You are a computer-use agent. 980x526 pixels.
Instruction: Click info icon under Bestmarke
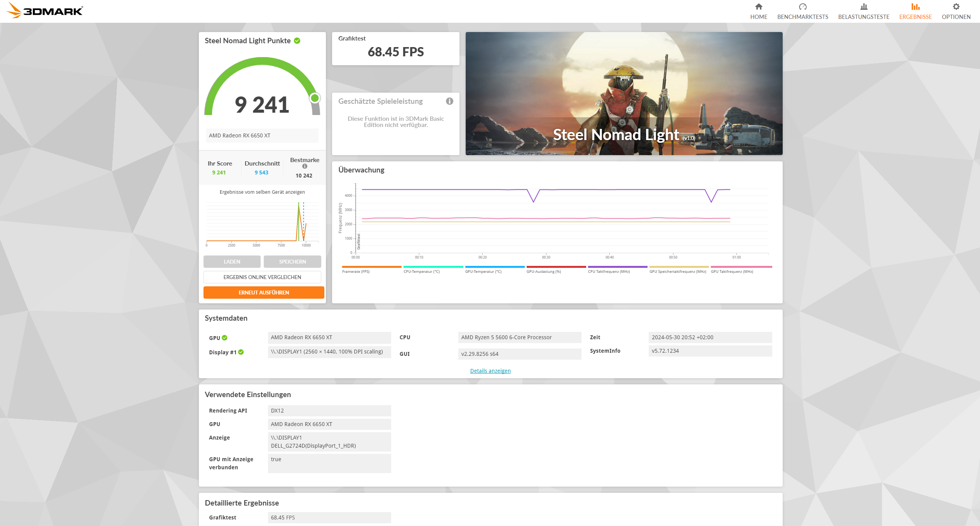pos(305,166)
